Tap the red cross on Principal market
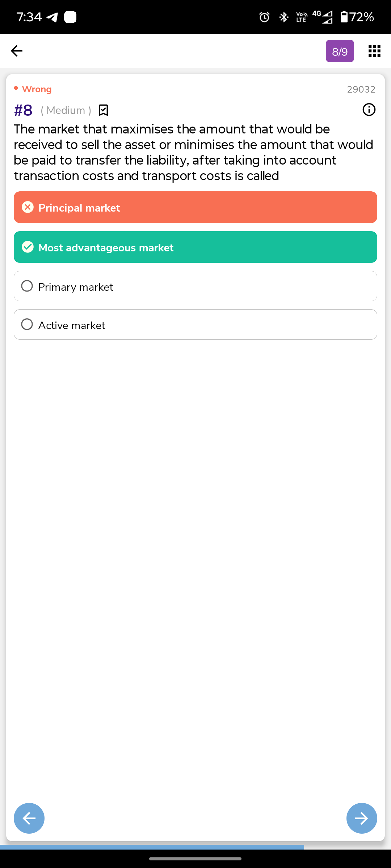Screen dimensions: 391x868 pyautogui.click(x=28, y=207)
